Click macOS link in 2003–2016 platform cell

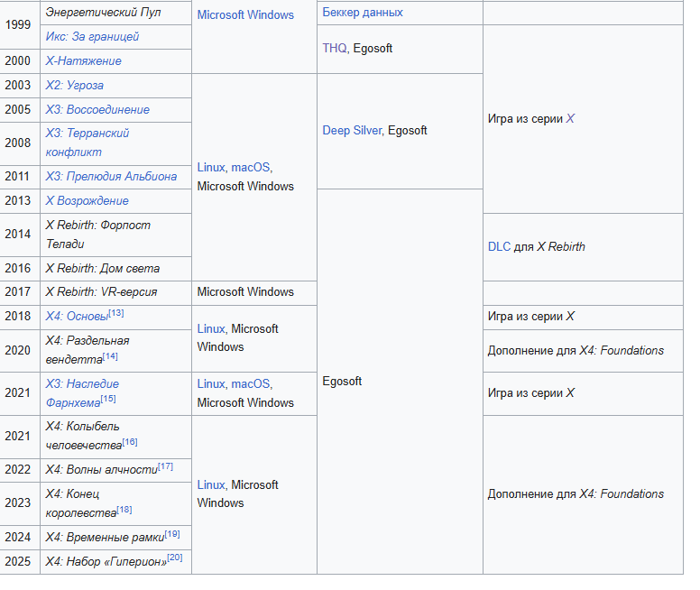click(x=251, y=168)
